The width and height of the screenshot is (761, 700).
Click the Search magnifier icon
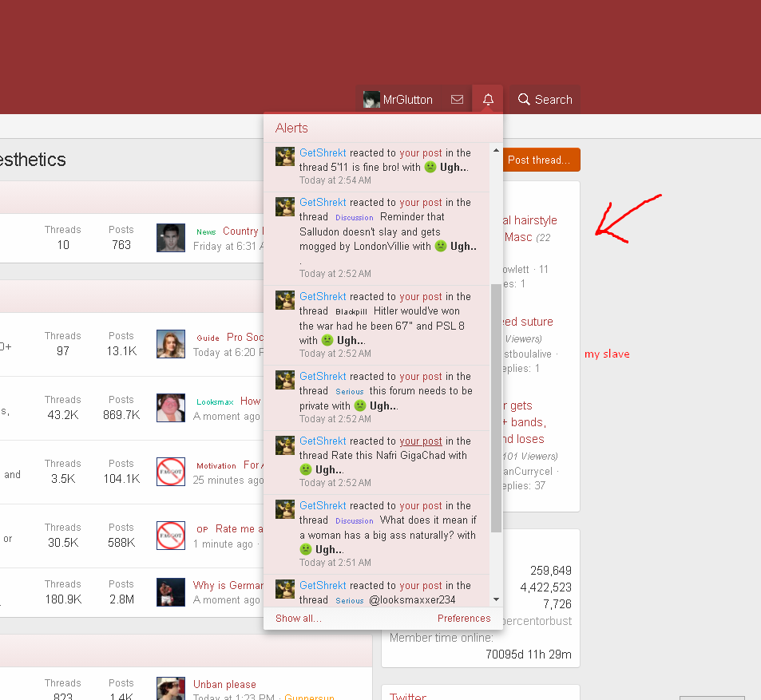tap(524, 100)
